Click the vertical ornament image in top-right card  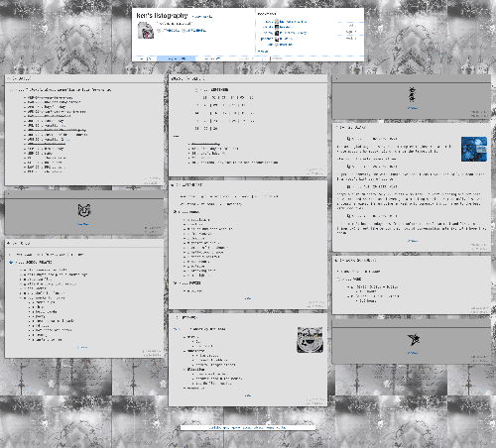pyautogui.click(x=412, y=94)
